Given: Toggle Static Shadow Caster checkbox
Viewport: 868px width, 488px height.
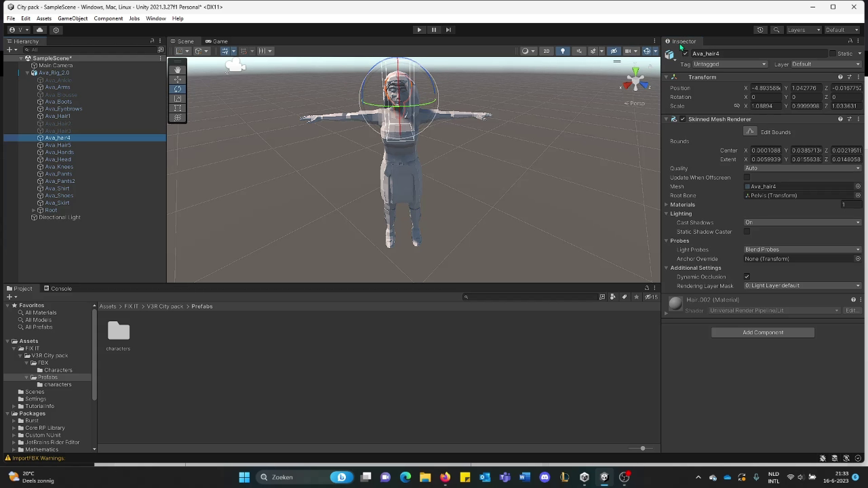Looking at the screenshot, I should [x=747, y=232].
